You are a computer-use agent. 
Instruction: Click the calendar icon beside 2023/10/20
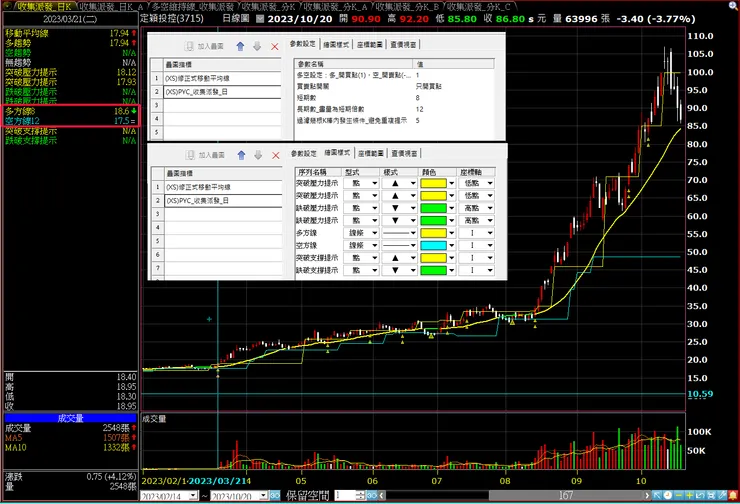click(260, 19)
